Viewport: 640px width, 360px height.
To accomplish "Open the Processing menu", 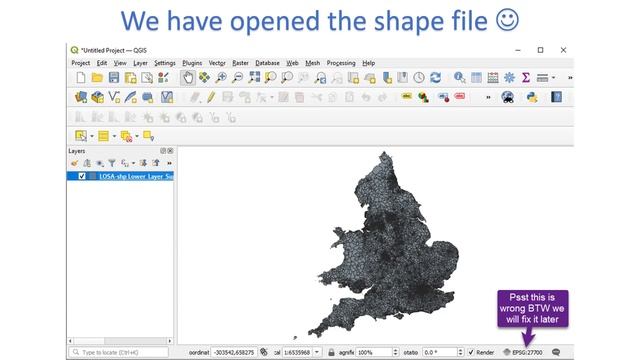I will [x=341, y=63].
